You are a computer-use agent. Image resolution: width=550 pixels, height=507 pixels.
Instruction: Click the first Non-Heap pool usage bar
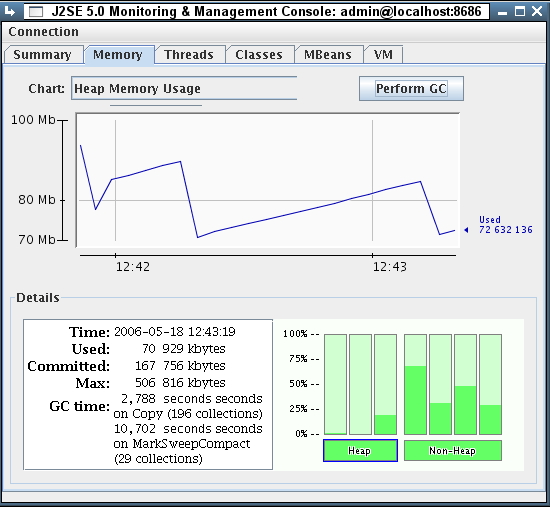click(415, 385)
